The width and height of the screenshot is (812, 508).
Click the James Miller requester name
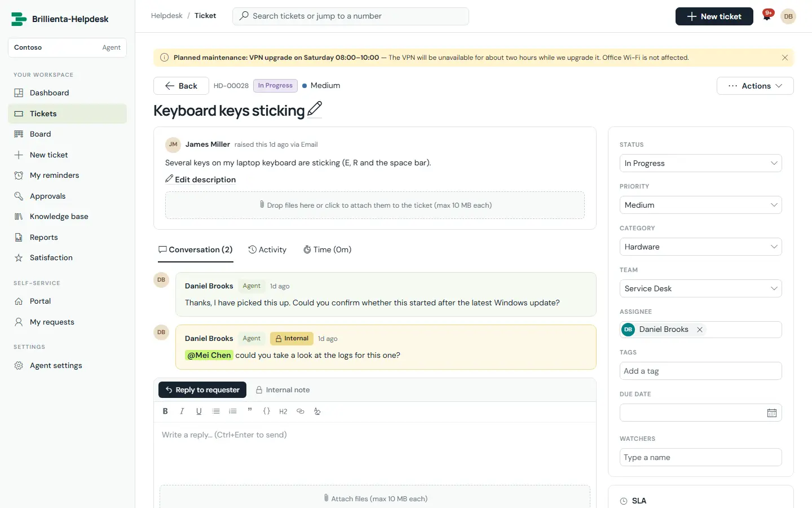208,144
